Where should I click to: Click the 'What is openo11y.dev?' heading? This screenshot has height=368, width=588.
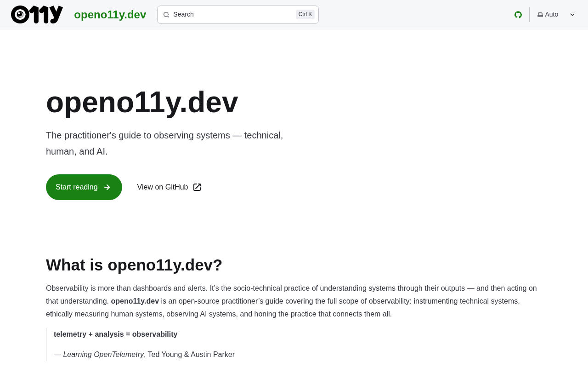134,265
